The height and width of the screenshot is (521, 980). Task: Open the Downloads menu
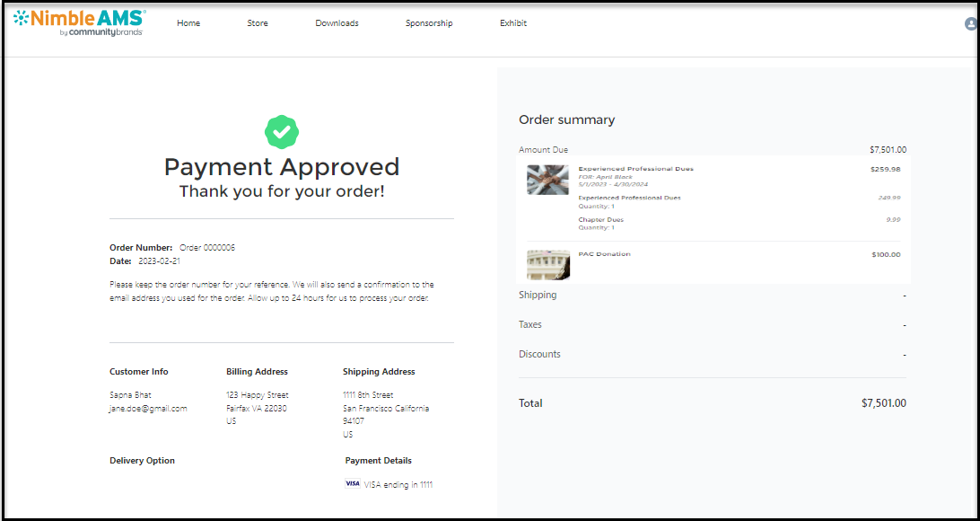click(337, 23)
